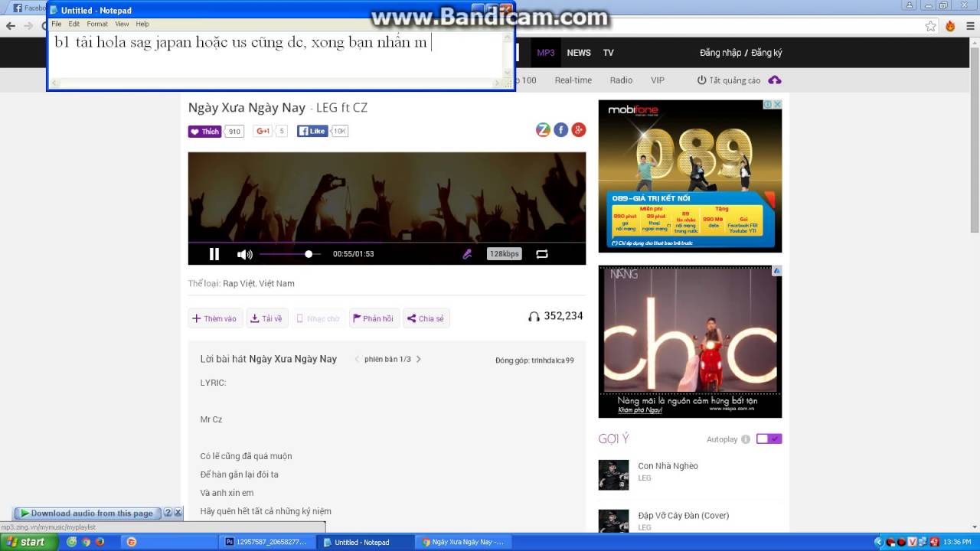Click the Google +1 button
Image resolution: width=980 pixels, height=551 pixels.
point(263,132)
